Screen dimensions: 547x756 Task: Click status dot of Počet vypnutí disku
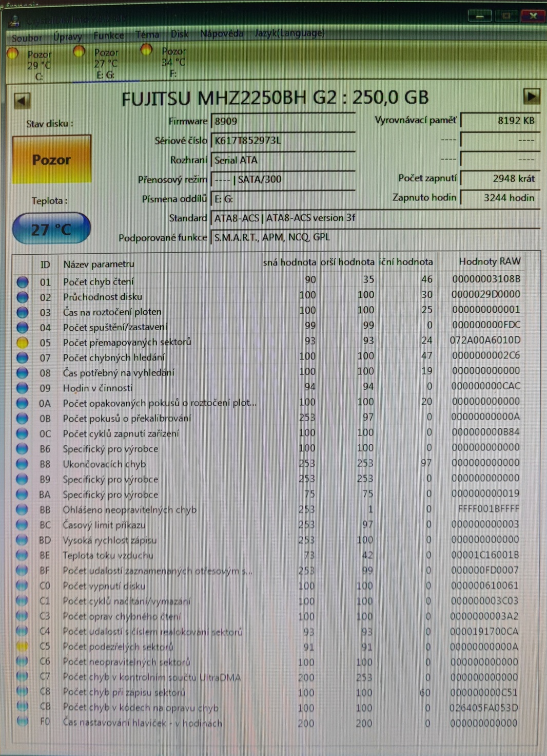click(22, 585)
